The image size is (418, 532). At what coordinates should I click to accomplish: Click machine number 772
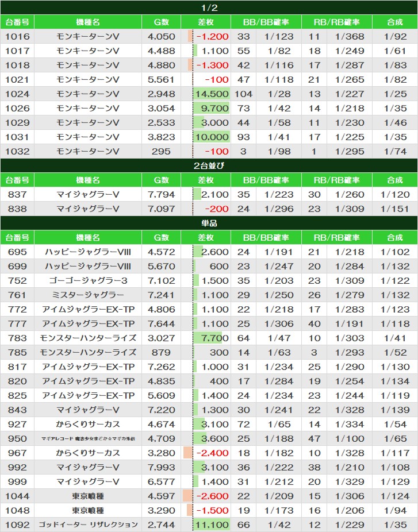[x=17, y=309]
